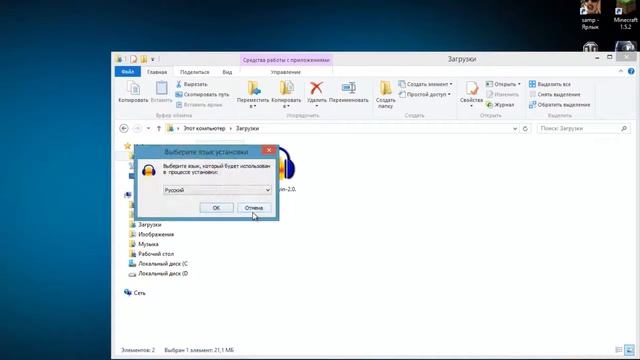The height and width of the screenshot is (360, 640).
Task: Open recent locations dropdown arrow
Action: (148, 129)
